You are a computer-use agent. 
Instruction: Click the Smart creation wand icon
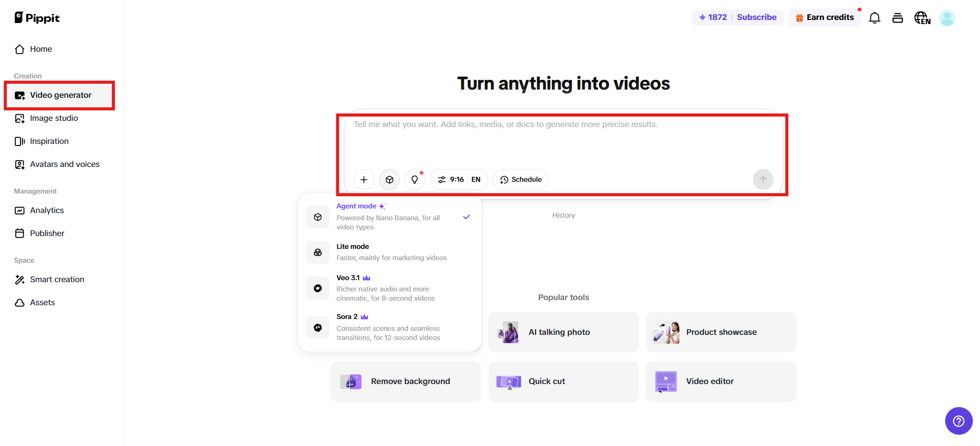coord(19,280)
